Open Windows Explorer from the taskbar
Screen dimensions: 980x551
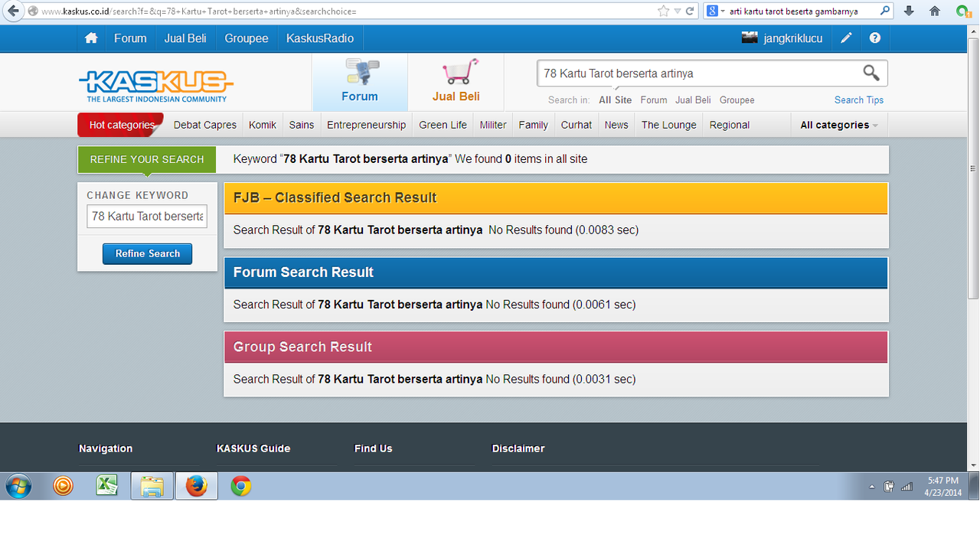[152, 486]
